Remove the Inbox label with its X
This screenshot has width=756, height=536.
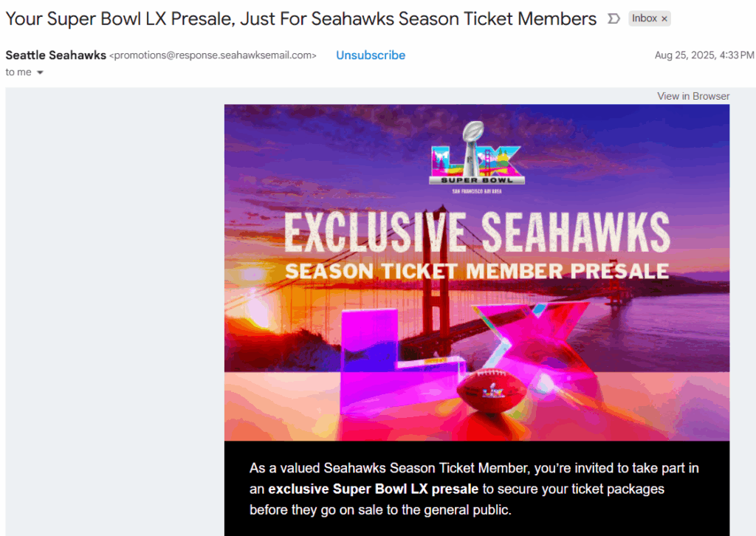664,18
